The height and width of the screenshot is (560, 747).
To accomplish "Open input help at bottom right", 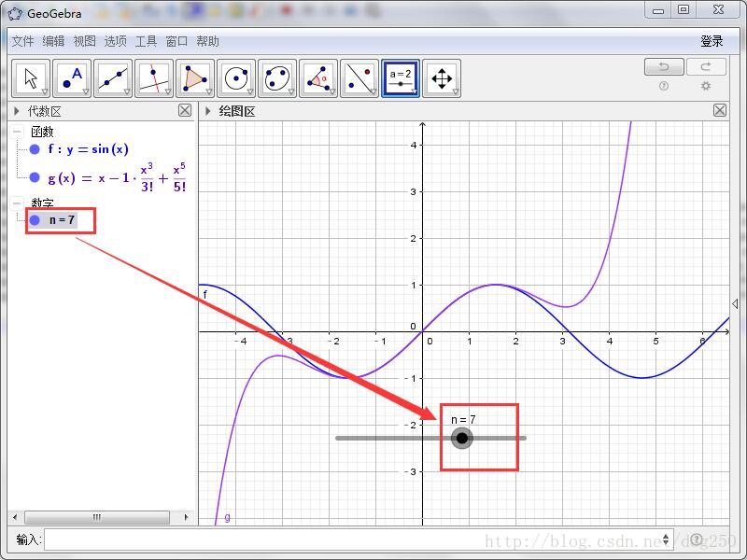I will [x=696, y=539].
